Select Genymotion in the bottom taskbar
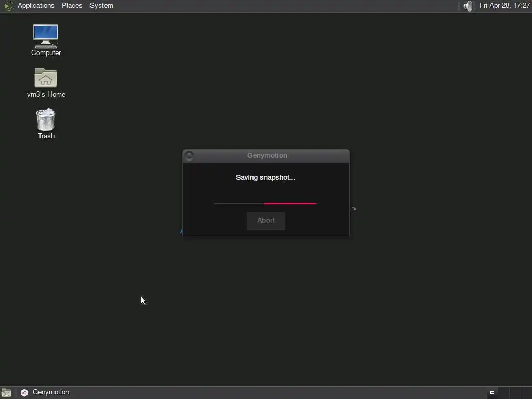 tap(45, 392)
